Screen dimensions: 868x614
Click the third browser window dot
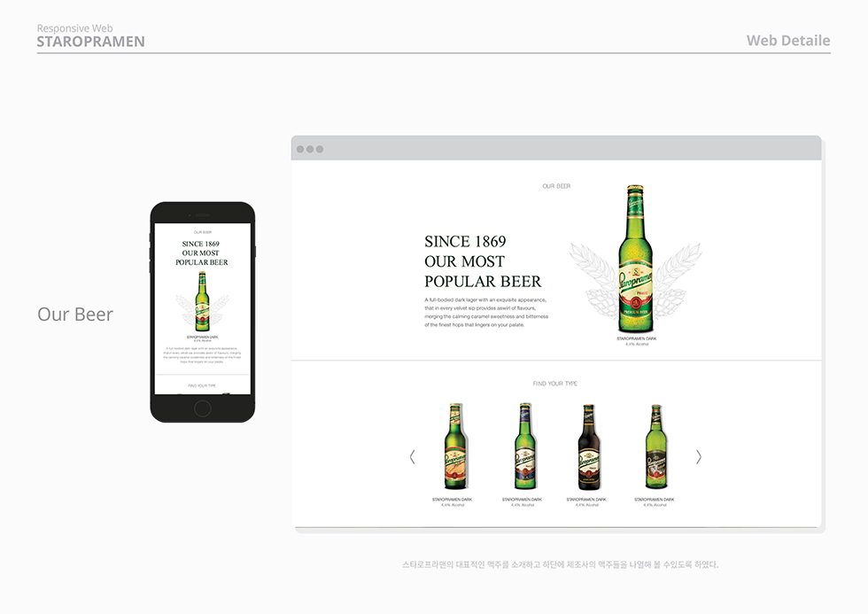coord(320,149)
